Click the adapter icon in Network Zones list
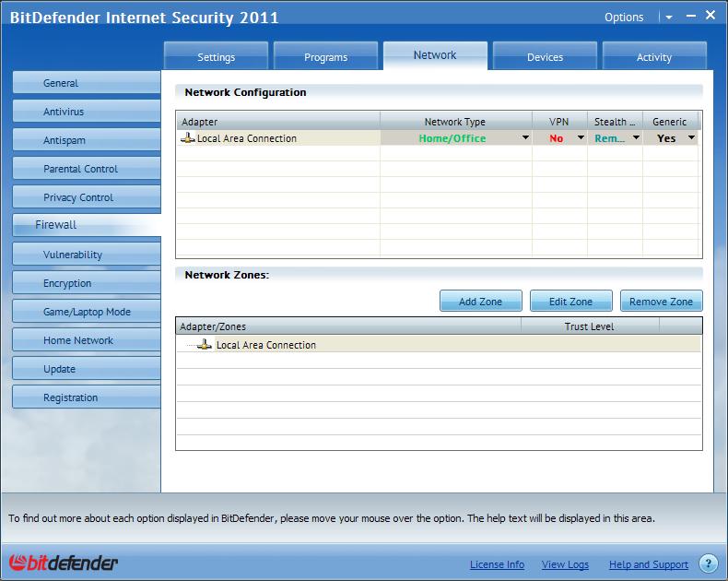The image size is (728, 581). (205, 344)
